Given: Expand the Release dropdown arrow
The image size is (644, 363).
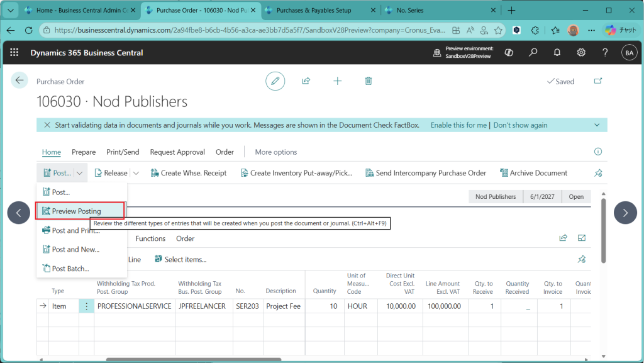Looking at the screenshot, I should [136, 173].
